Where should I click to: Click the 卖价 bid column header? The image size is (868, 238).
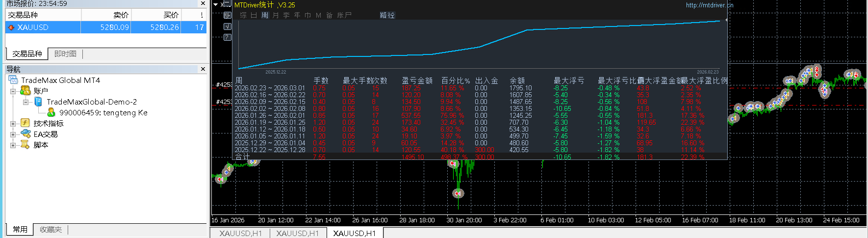pos(106,15)
